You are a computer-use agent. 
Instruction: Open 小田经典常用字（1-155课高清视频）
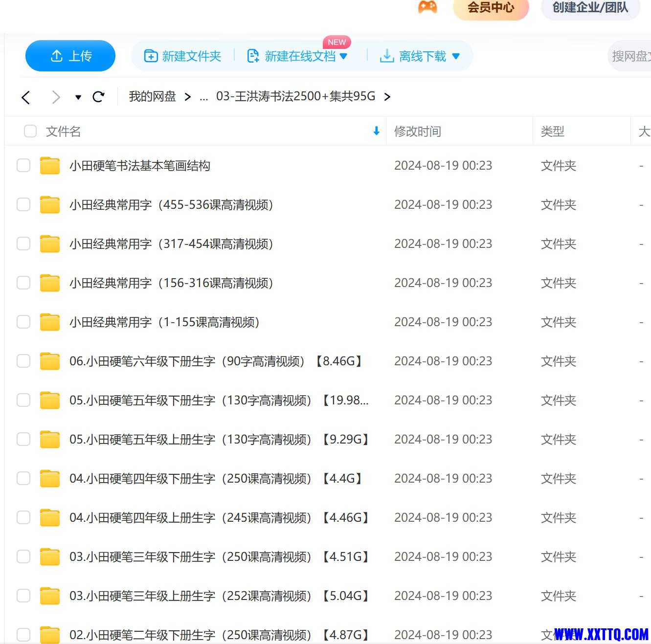pos(164,322)
